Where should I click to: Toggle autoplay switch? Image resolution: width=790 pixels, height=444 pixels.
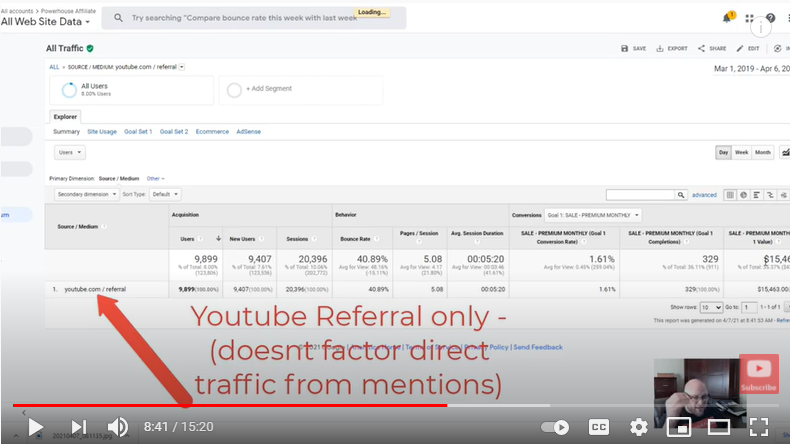click(555, 427)
